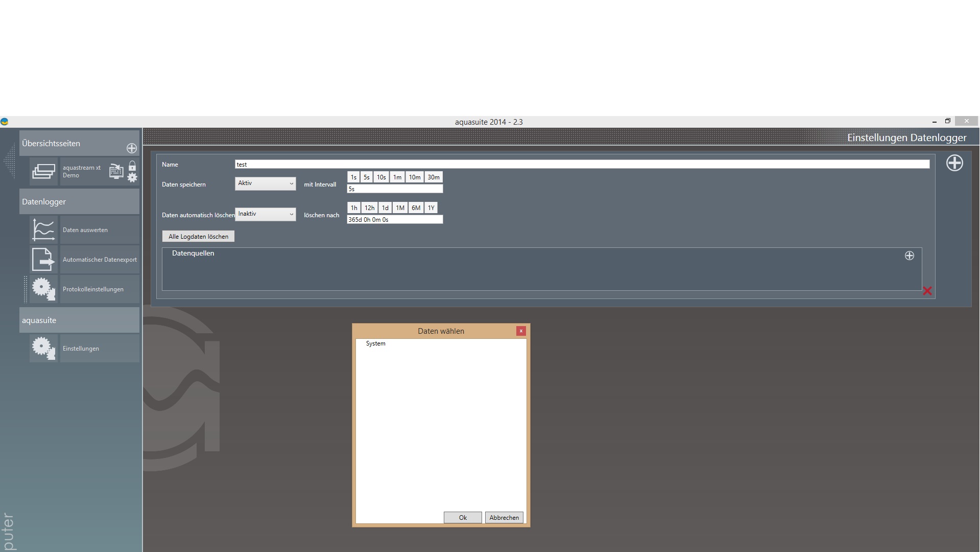Screen dimensions: 980x552
Task: Add a new data logger with large plus
Action: pos(954,163)
